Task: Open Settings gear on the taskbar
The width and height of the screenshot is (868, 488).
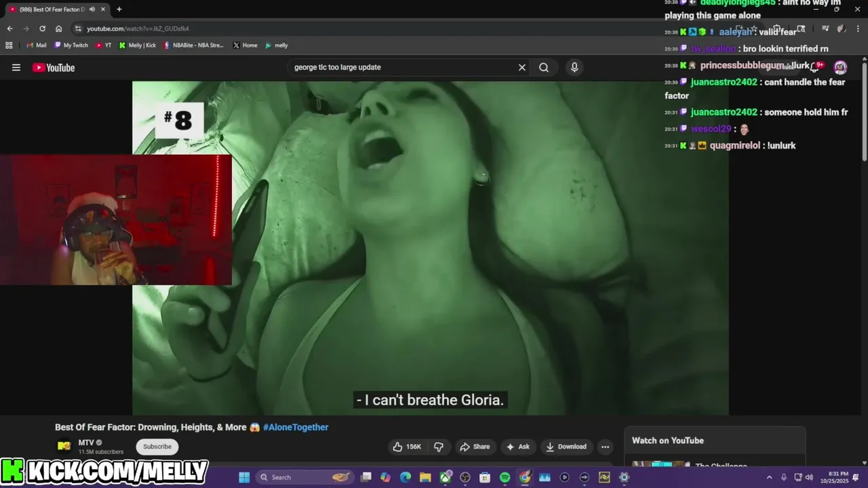Action: click(624, 477)
